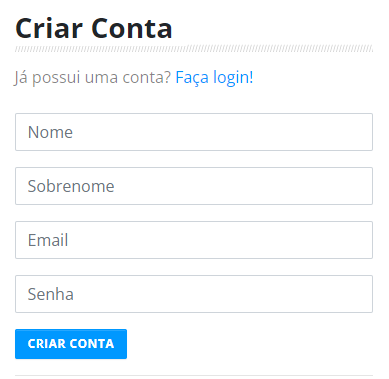The height and width of the screenshot is (379, 389).
Task: Submit with the blue CRIAR CONTA button
Action: pyautogui.click(x=71, y=344)
